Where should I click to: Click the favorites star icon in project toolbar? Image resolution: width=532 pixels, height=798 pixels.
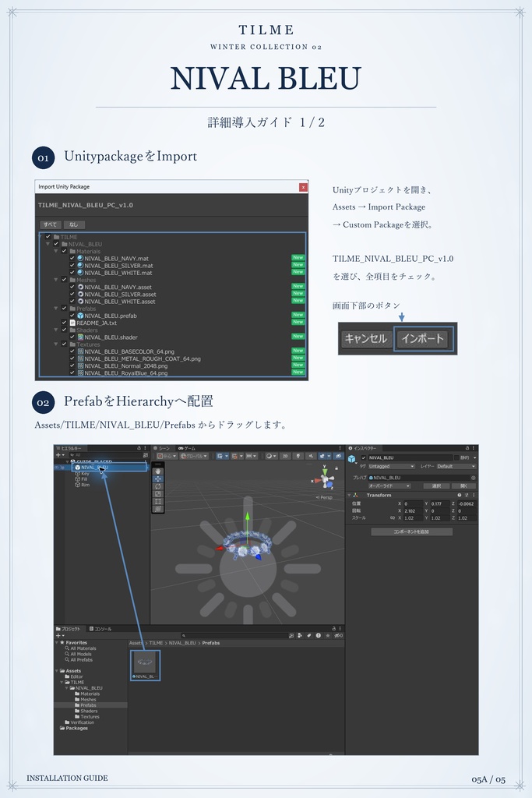pyautogui.click(x=328, y=635)
